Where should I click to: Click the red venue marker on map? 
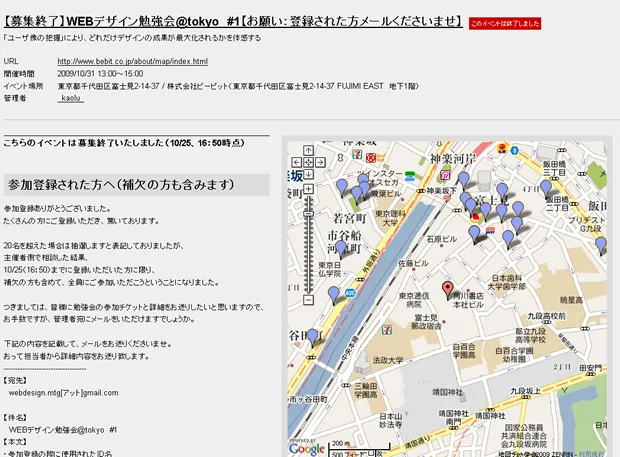point(447,290)
